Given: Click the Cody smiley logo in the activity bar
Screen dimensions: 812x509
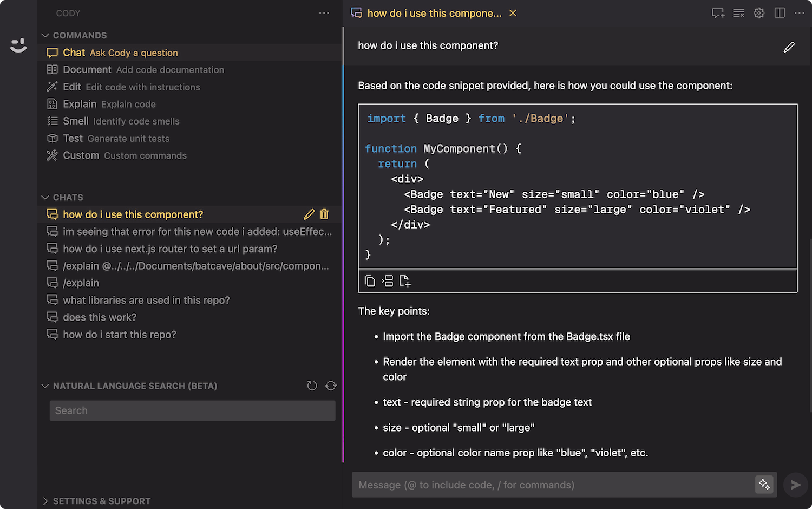Looking at the screenshot, I should click(18, 45).
